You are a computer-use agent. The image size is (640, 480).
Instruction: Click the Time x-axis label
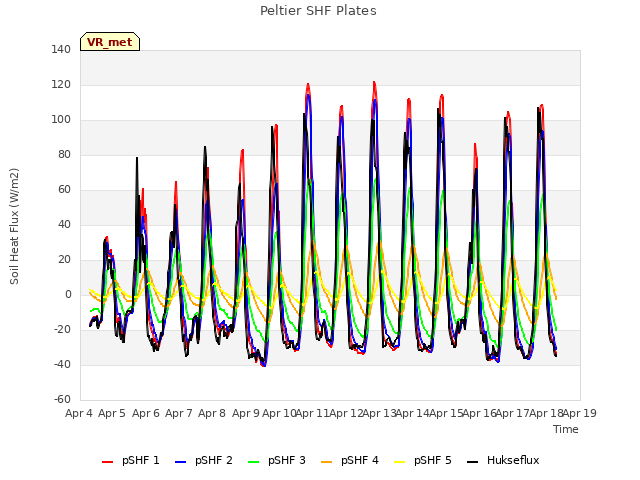point(566,429)
